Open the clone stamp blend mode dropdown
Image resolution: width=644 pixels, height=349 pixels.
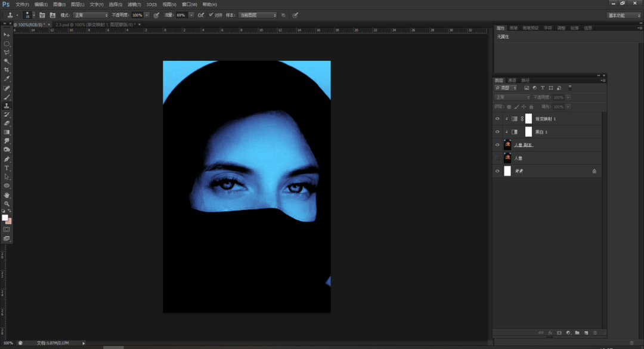pyautogui.click(x=91, y=15)
